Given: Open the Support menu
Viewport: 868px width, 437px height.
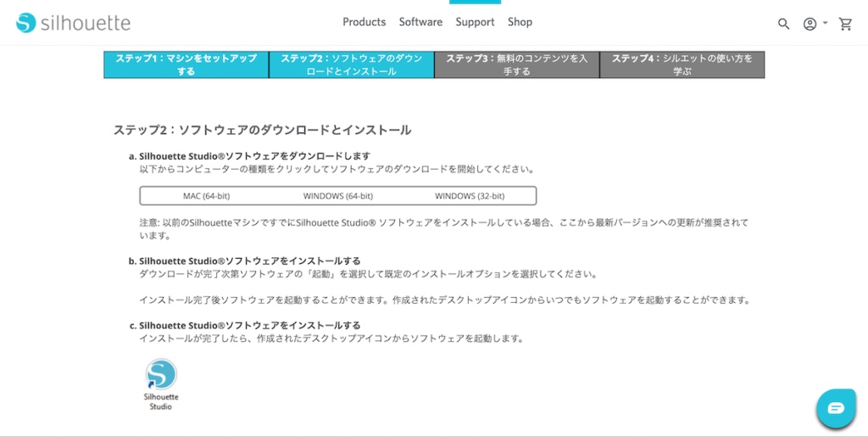Looking at the screenshot, I should (475, 22).
